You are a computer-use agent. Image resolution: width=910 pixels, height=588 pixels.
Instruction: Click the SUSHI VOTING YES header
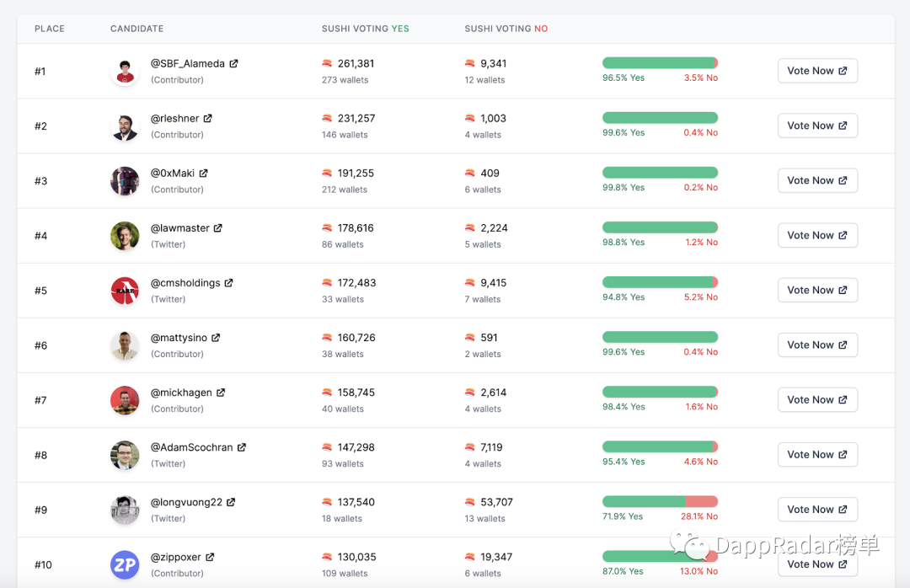366,29
